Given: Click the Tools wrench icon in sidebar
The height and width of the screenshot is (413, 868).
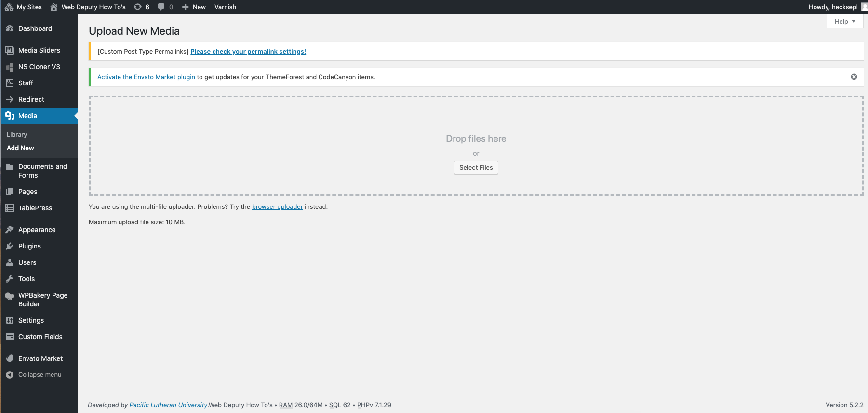Looking at the screenshot, I should click(x=10, y=279).
